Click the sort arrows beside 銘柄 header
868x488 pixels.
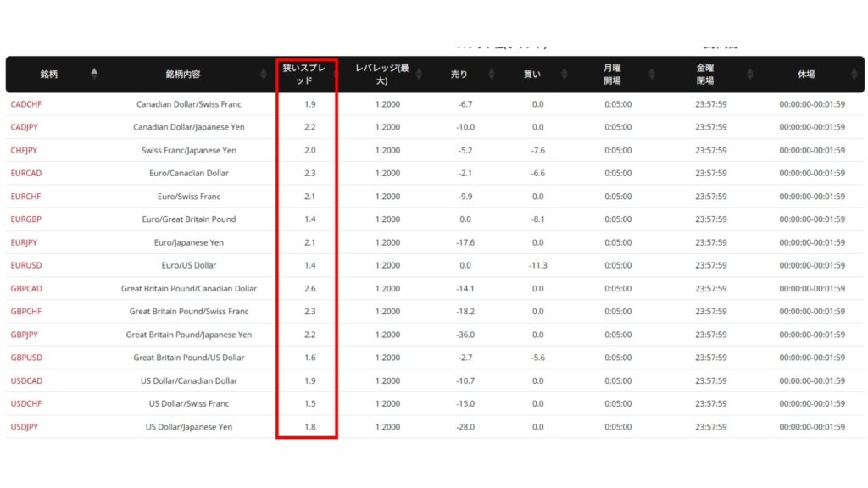[x=94, y=75]
